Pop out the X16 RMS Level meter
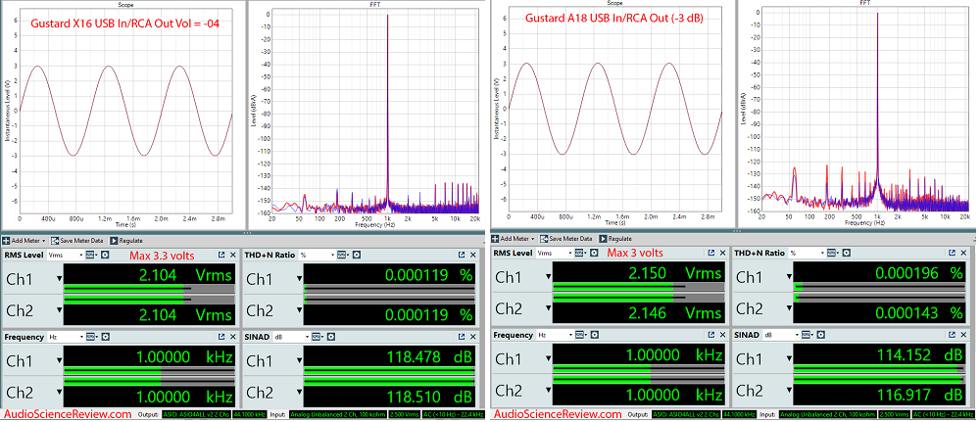The width and height of the screenshot is (980, 422). 221,255
